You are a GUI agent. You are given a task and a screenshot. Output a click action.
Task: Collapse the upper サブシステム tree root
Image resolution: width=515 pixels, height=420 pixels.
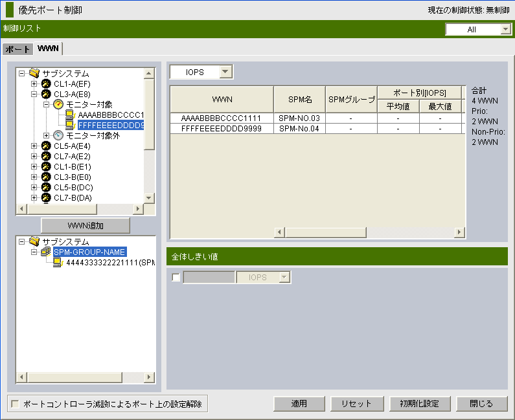[x=21, y=74]
